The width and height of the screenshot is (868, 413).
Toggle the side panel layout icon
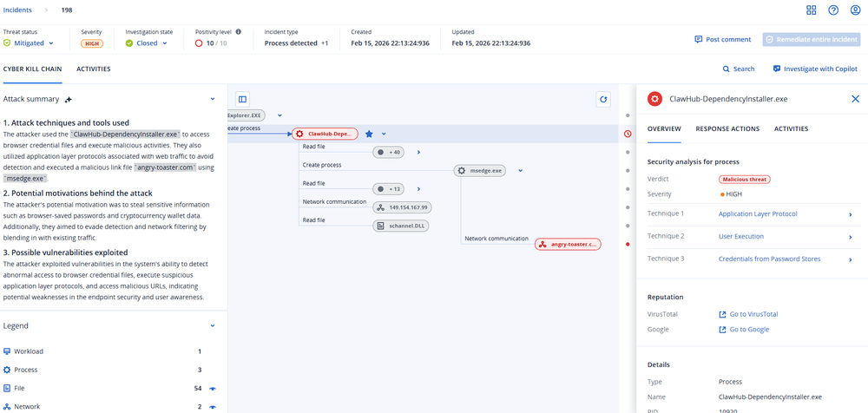[x=242, y=100]
